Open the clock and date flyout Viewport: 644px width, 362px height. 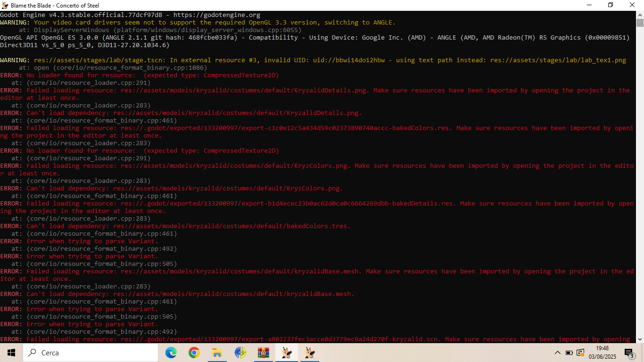pyautogui.click(x=603, y=353)
